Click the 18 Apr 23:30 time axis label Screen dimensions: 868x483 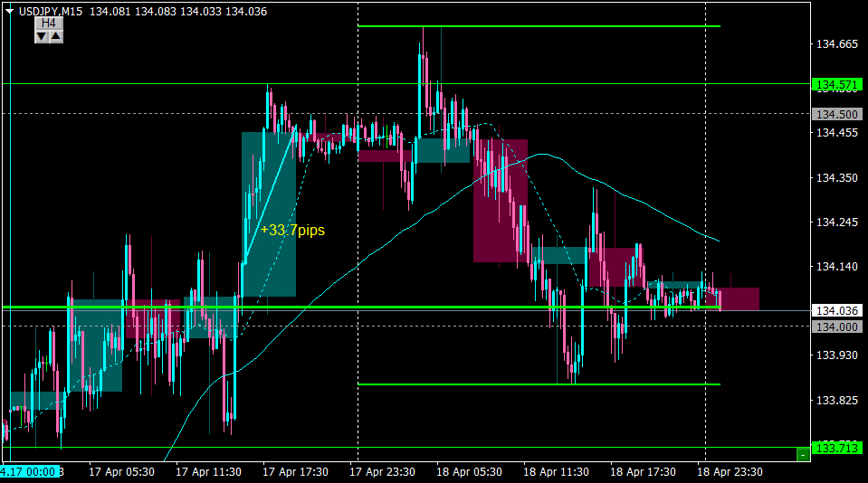(x=730, y=472)
